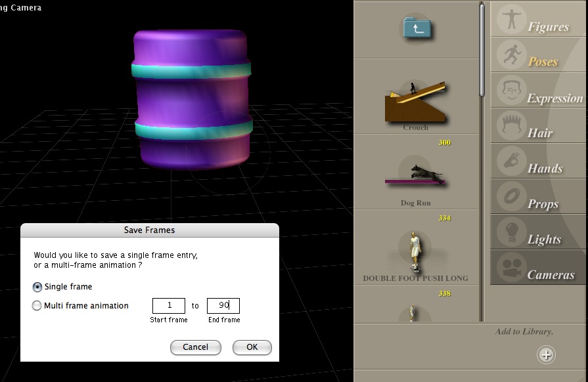Open the Figures category icon

512,19
